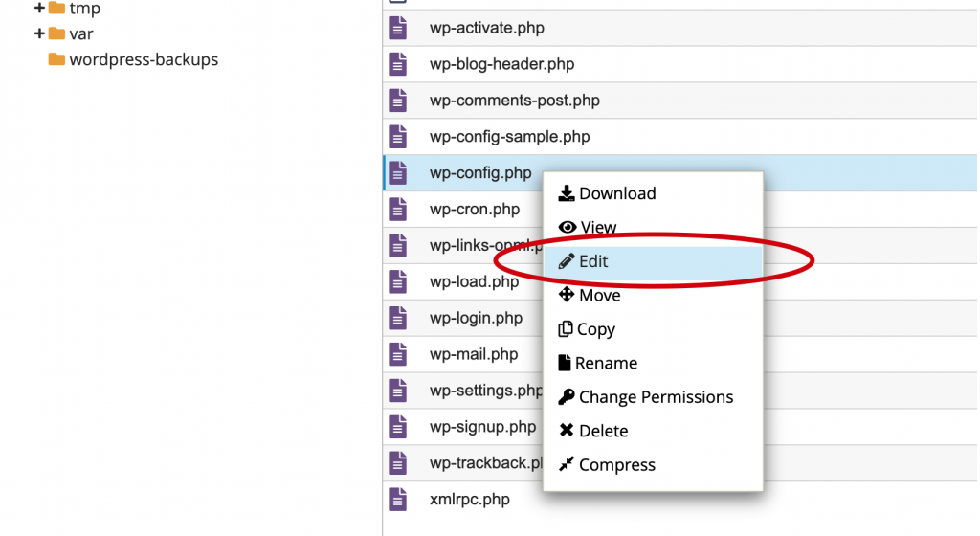Click the X icon beside Delete
Screen dimensions: 980x536
click(567, 430)
